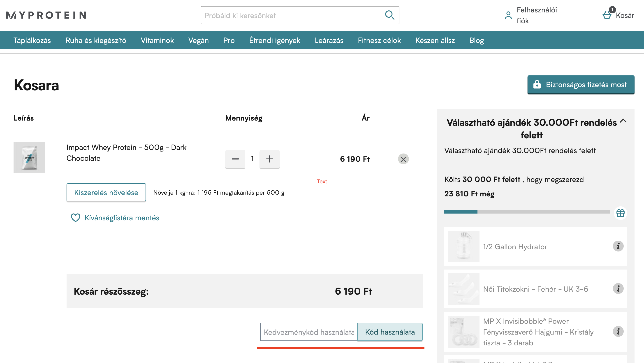Open the user account icon
The image size is (644, 363).
point(508,15)
